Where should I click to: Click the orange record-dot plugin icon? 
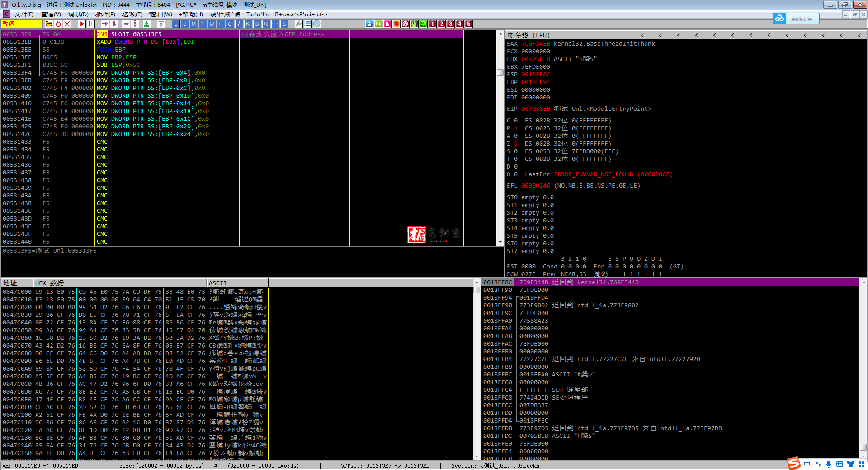click(x=396, y=24)
